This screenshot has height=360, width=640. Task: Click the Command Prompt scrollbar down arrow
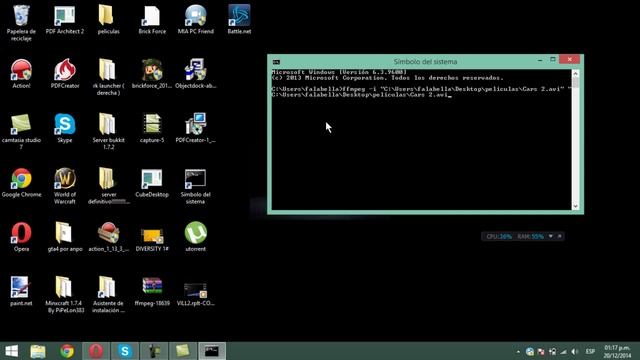576,206
